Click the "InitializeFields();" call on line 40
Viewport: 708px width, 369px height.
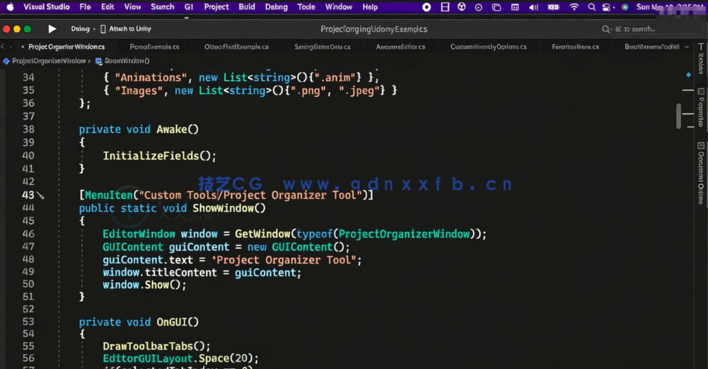point(159,156)
